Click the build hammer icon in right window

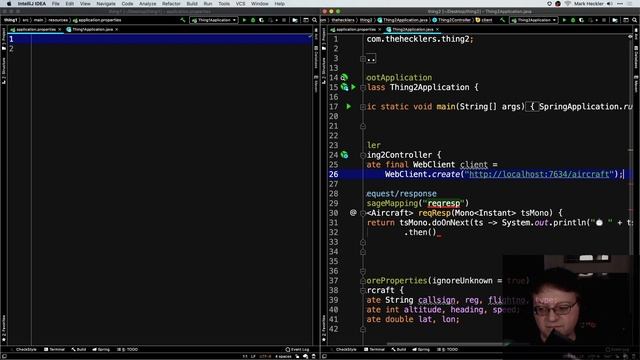(x=502, y=20)
